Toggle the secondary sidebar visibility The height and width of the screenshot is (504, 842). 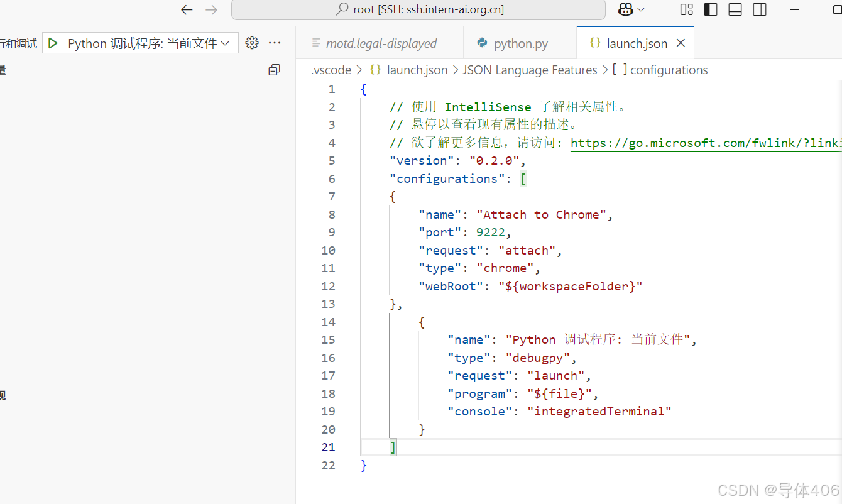click(759, 9)
